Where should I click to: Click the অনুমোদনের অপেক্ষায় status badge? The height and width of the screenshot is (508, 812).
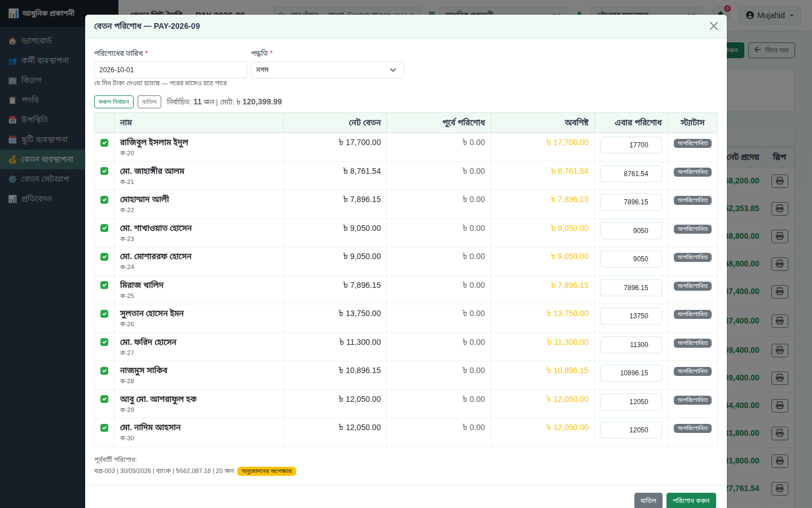pyautogui.click(x=267, y=471)
